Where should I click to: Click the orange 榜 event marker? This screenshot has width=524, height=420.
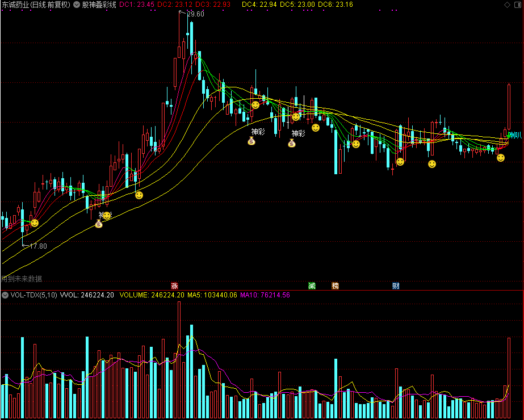click(335, 285)
